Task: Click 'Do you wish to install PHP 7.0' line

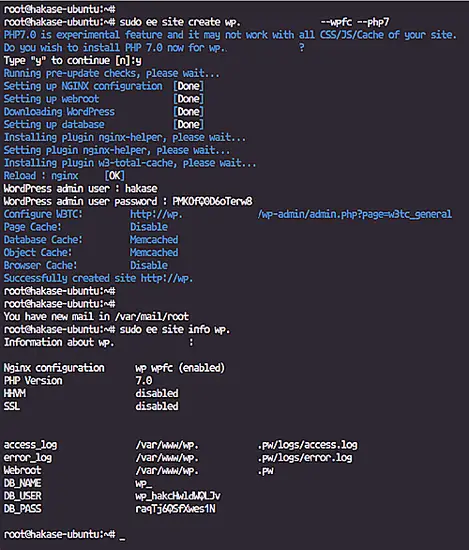Action: 154,48
